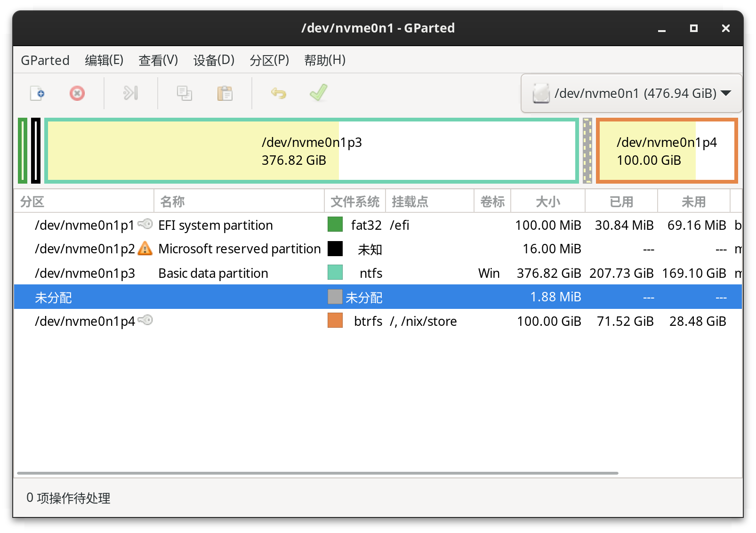Select the /dev/nvme0n1p1 row
Screen dimensions: 756x533
pyautogui.click(x=378, y=225)
